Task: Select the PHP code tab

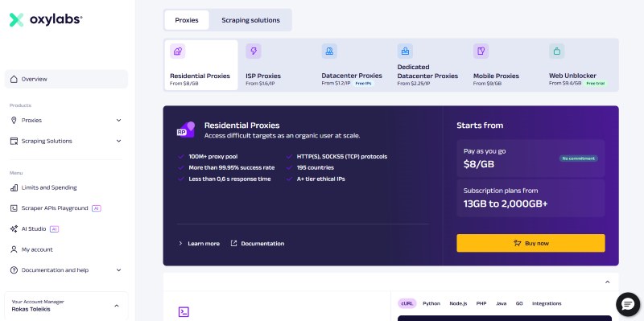Action: [481, 303]
